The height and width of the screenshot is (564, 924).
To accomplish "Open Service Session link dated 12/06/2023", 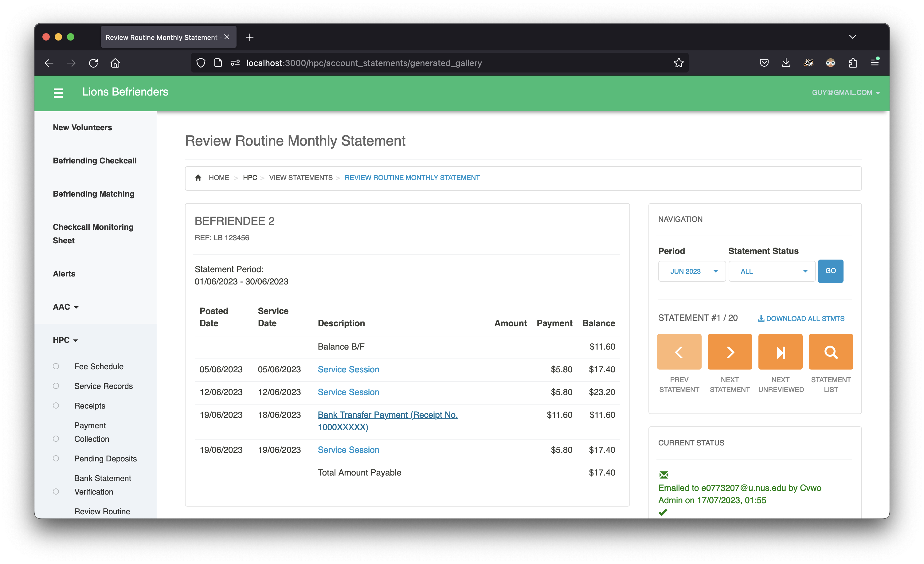I will (x=348, y=392).
